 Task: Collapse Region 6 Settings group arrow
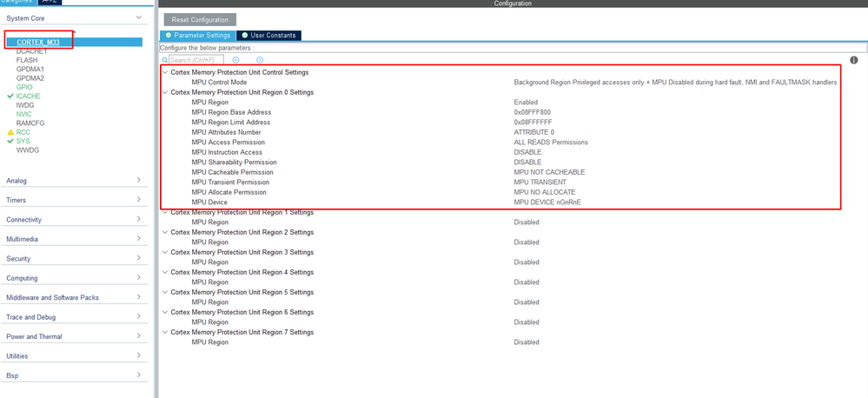tap(165, 312)
